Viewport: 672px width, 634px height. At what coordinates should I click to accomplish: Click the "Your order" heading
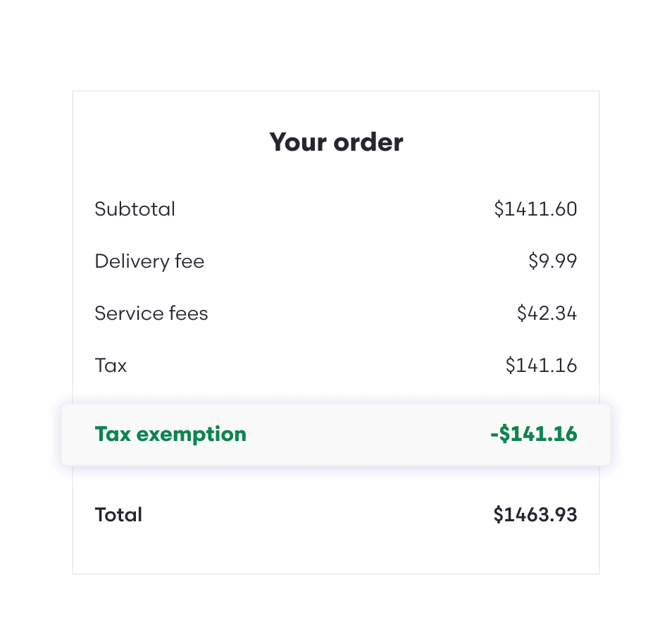(x=336, y=142)
